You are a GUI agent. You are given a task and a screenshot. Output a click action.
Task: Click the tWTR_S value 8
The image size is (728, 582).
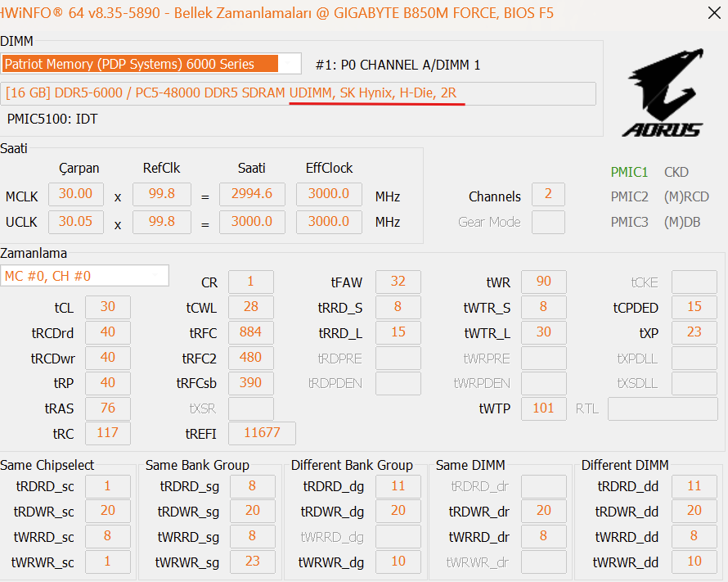pyautogui.click(x=544, y=308)
